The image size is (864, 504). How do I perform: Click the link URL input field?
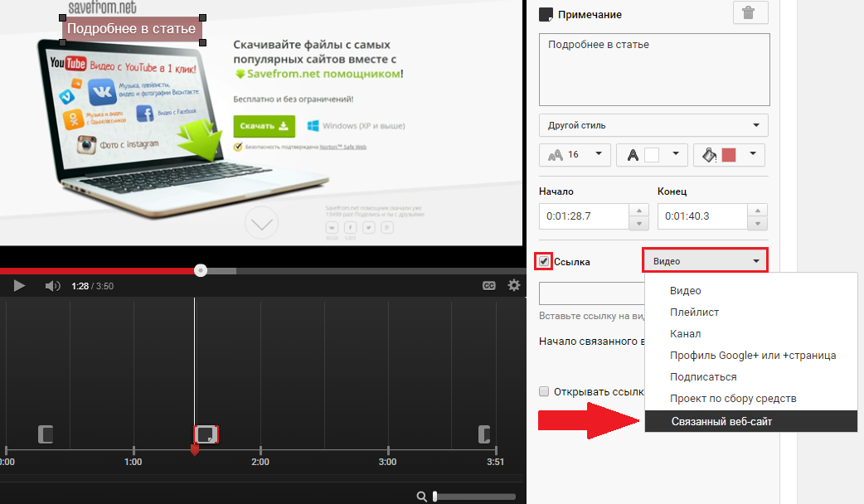click(592, 293)
